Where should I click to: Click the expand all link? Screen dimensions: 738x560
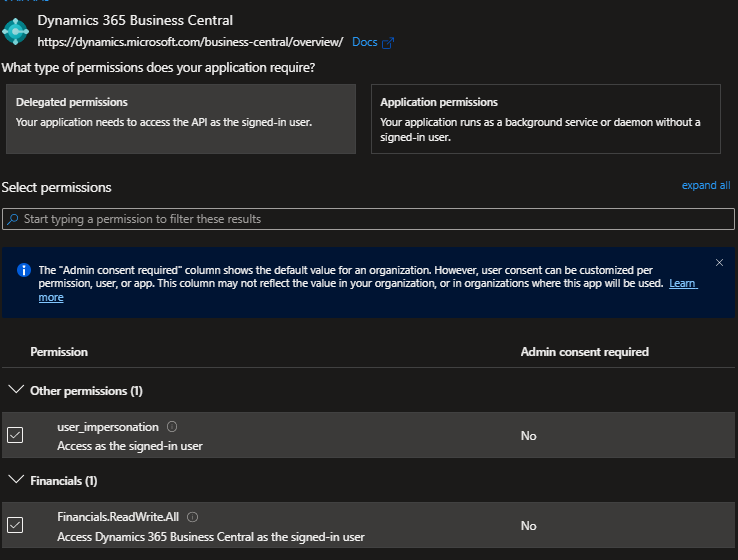pos(706,185)
